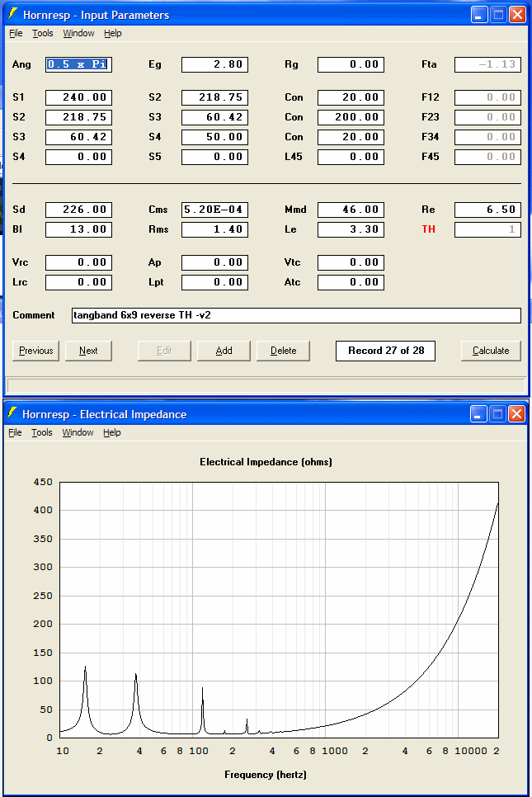Click the red TH label
Image resolution: width=532 pixels, height=797 pixels.
click(x=428, y=229)
